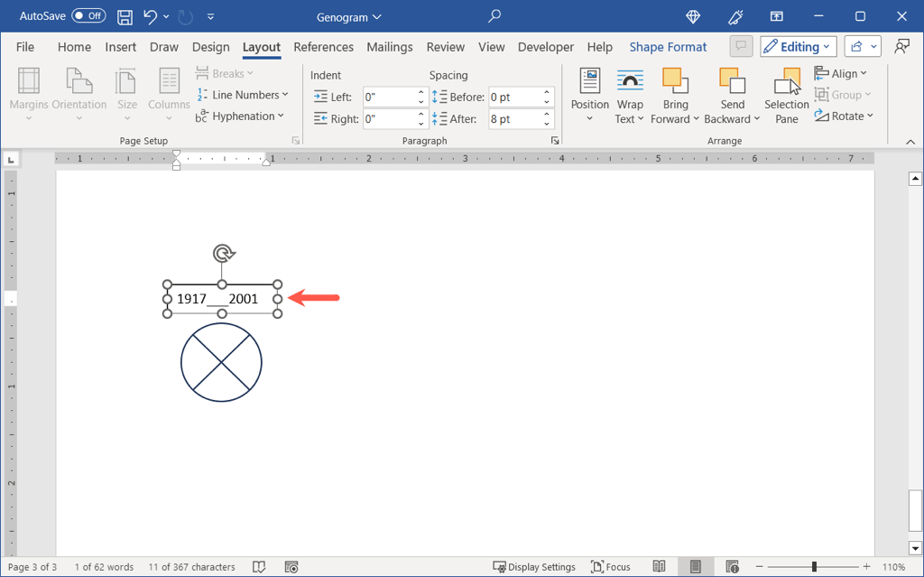
Task: Open the Hyphenation dropdown
Action: click(240, 116)
